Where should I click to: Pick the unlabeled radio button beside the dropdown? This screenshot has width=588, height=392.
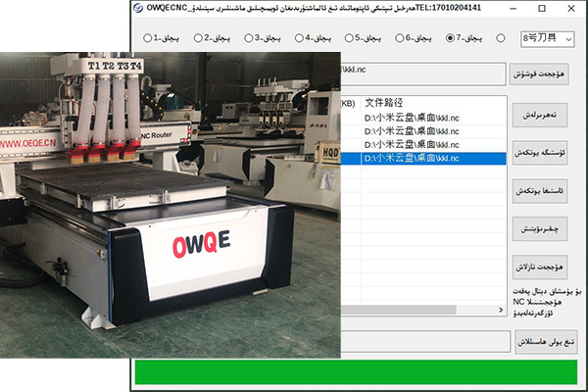500,39
